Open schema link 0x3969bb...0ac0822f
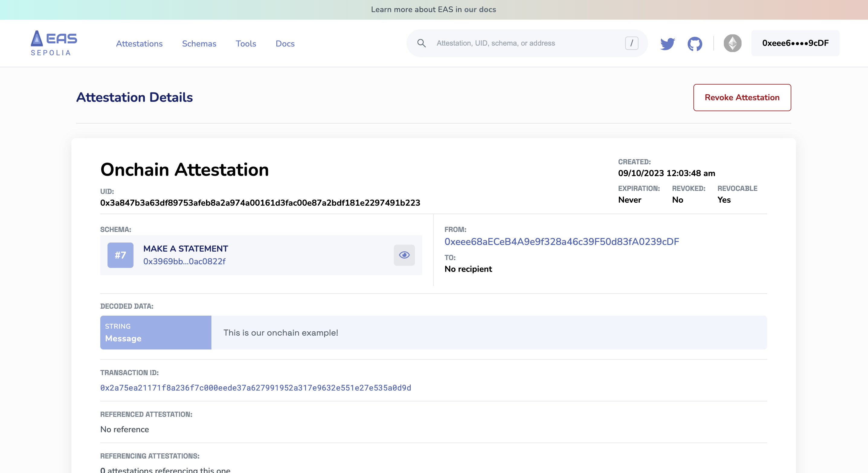This screenshot has width=868, height=473. pyautogui.click(x=185, y=261)
